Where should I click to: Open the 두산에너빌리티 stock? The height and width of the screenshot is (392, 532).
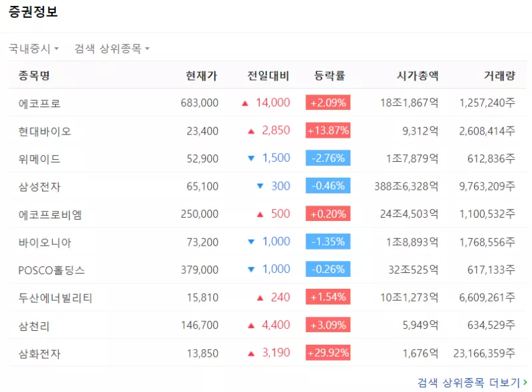(55, 297)
